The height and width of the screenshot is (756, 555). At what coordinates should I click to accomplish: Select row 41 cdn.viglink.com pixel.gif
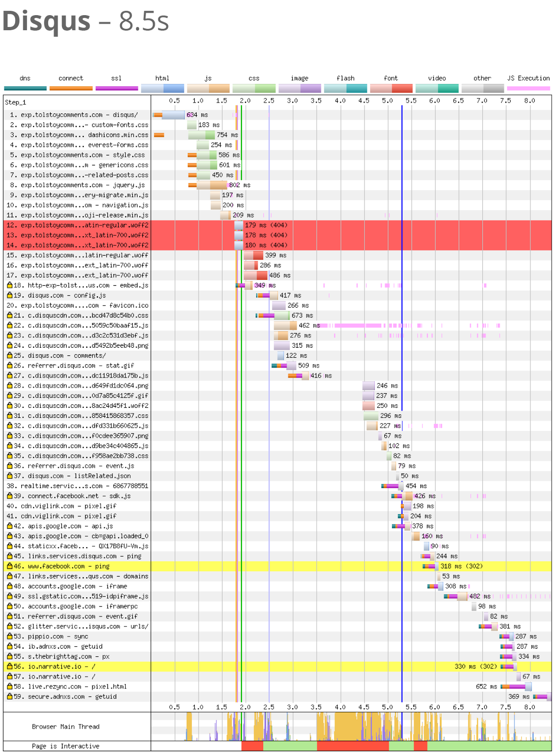277,516
